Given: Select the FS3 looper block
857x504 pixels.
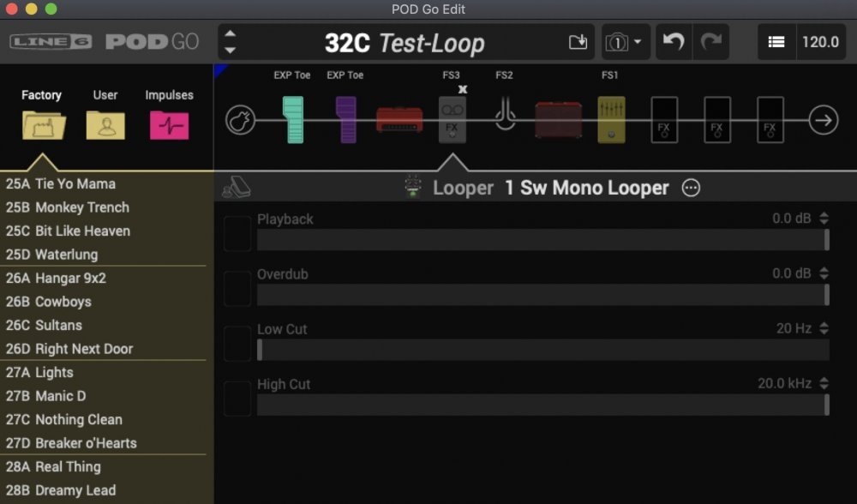Looking at the screenshot, I should (452, 120).
